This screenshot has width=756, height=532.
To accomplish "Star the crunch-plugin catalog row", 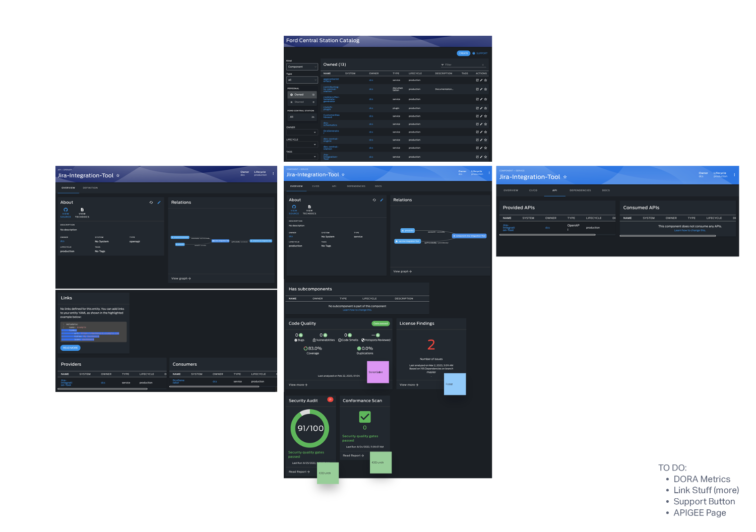I will [485, 108].
